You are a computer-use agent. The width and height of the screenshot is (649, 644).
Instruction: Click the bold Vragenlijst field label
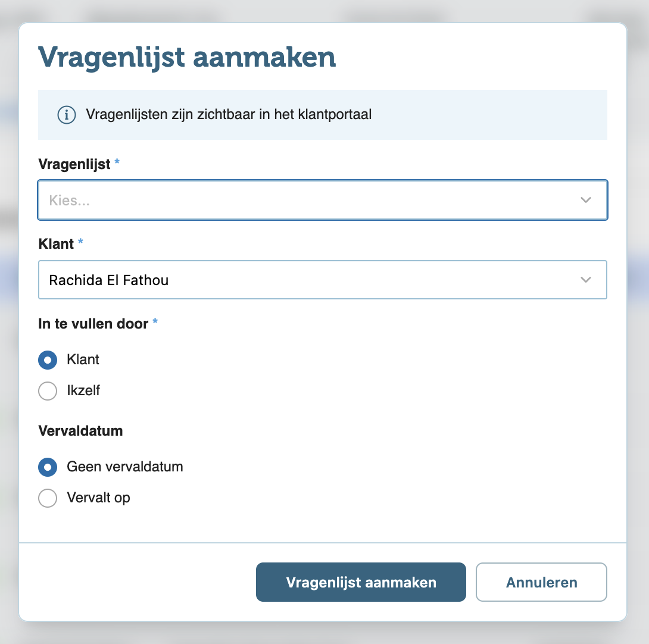pyautogui.click(x=74, y=164)
